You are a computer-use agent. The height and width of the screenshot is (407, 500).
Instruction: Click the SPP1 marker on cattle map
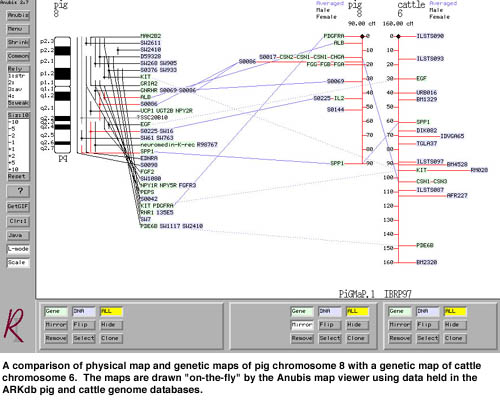423,122
